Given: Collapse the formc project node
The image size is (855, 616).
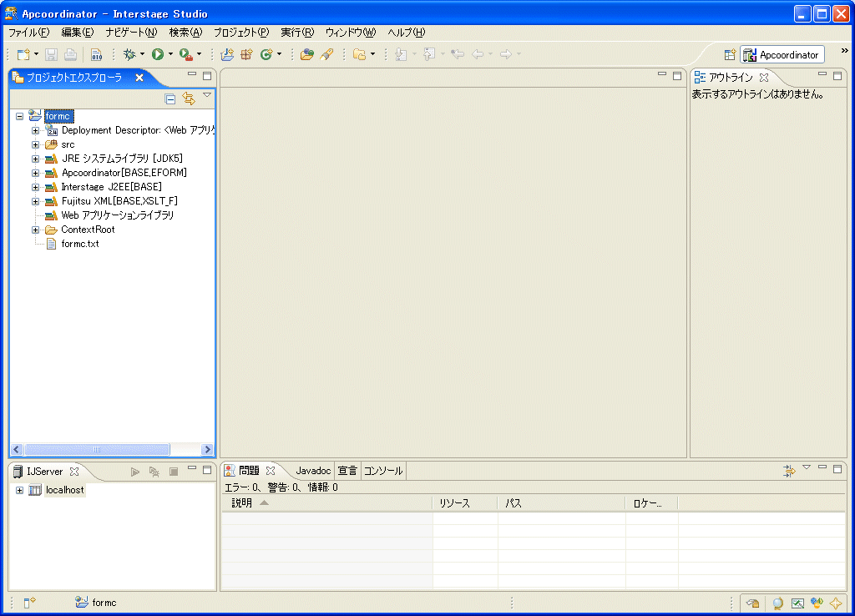Looking at the screenshot, I should point(20,116).
